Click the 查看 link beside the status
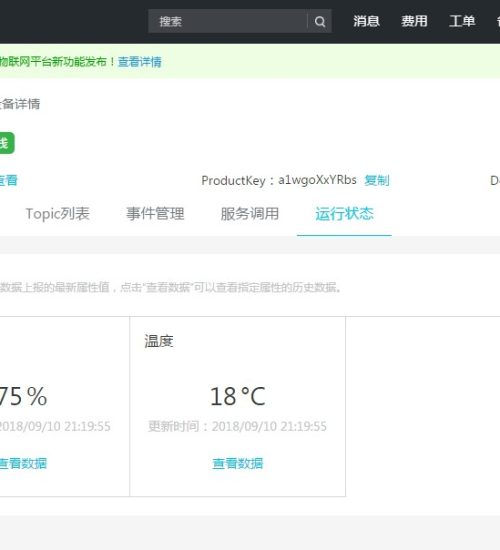Screen dimensions: 500x550 8,180
